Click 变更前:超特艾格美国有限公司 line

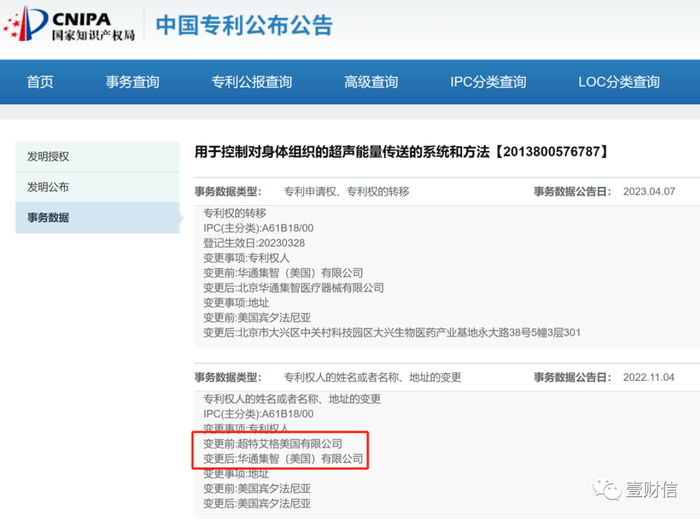pos(273,444)
